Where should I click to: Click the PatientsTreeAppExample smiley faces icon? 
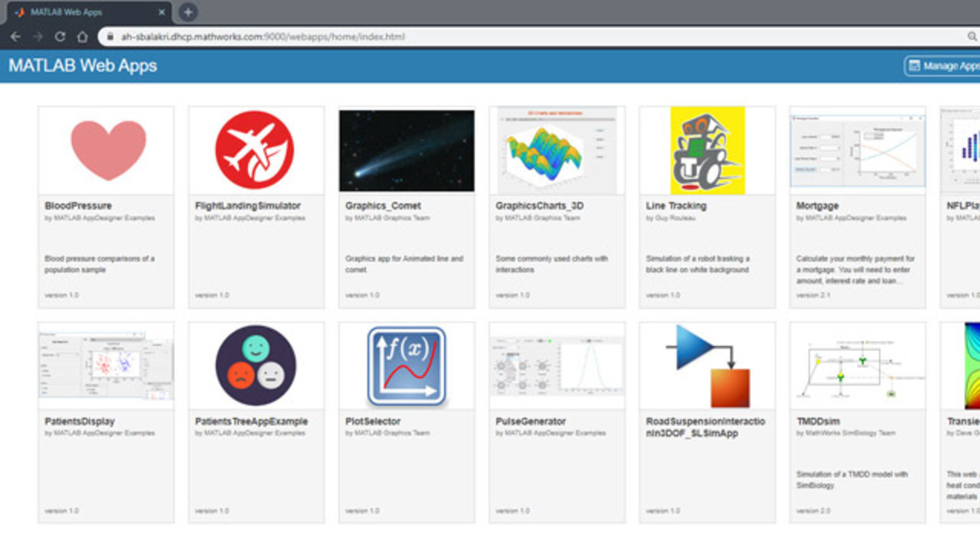[255, 365]
